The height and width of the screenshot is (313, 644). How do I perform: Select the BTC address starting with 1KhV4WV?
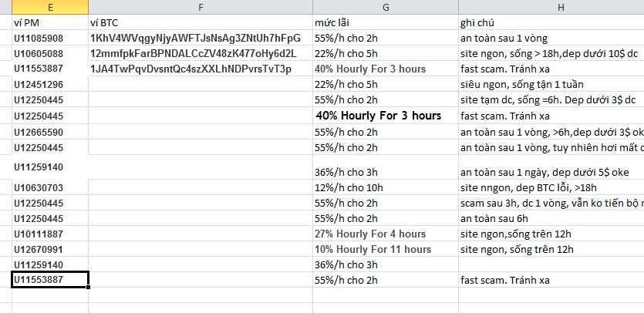(195, 38)
